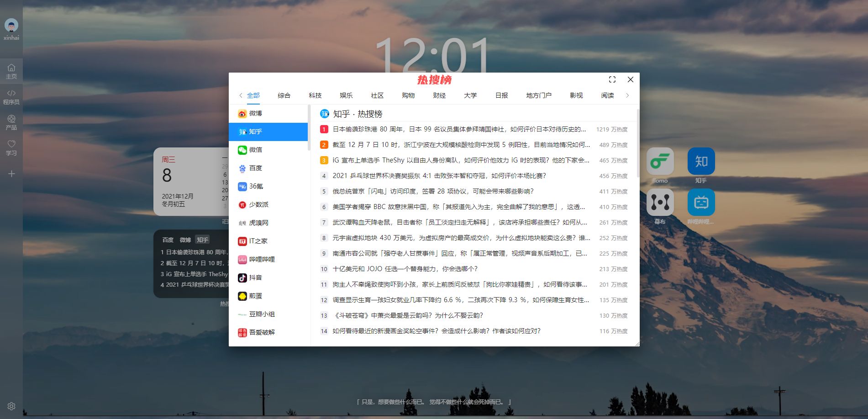Open story about iG 上单选手 TheShy

click(x=461, y=160)
